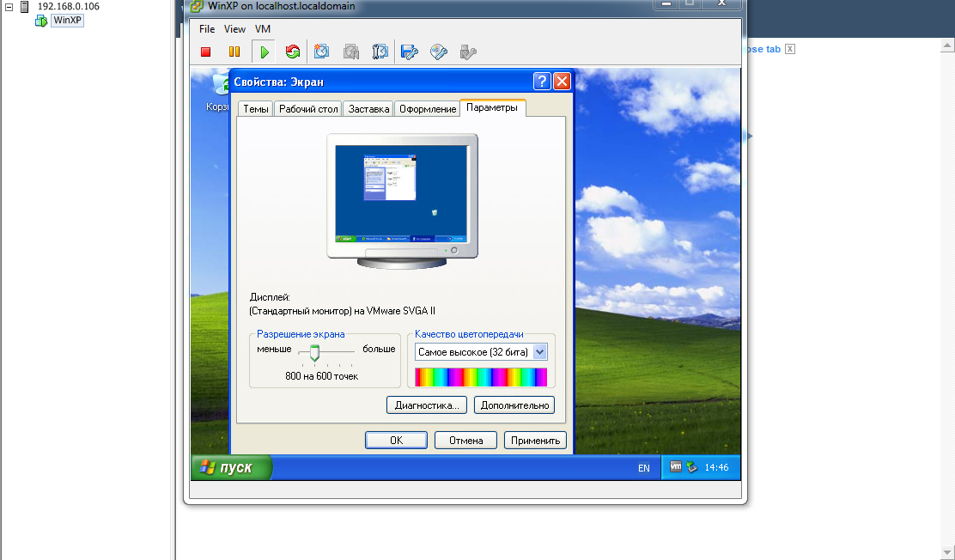Click the 'VMware SVGA II' display name text

click(401, 311)
